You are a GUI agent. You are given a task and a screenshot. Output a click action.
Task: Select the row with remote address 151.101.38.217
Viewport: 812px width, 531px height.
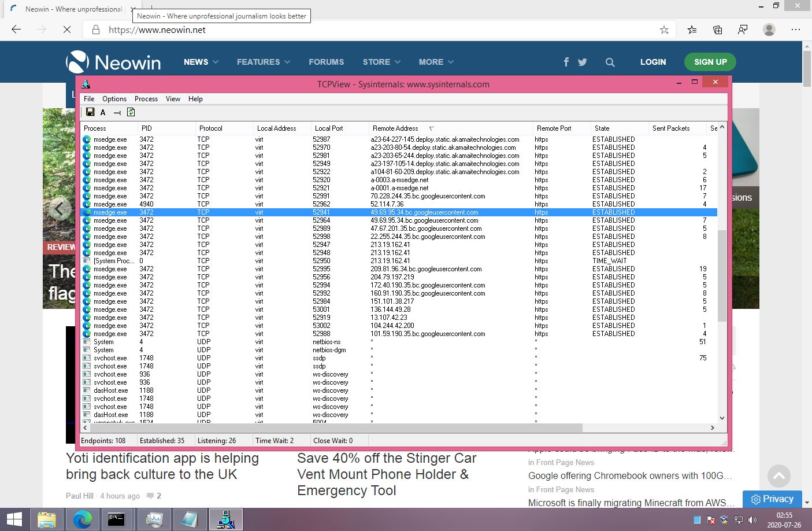coord(399,301)
